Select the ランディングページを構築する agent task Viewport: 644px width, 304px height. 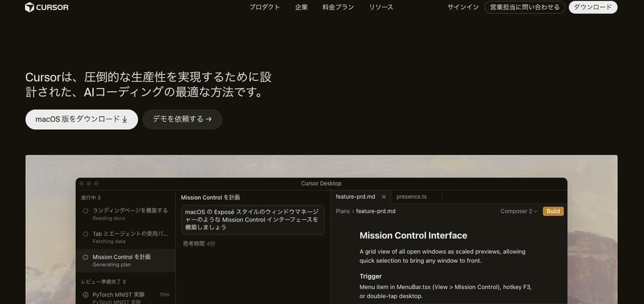(126, 214)
